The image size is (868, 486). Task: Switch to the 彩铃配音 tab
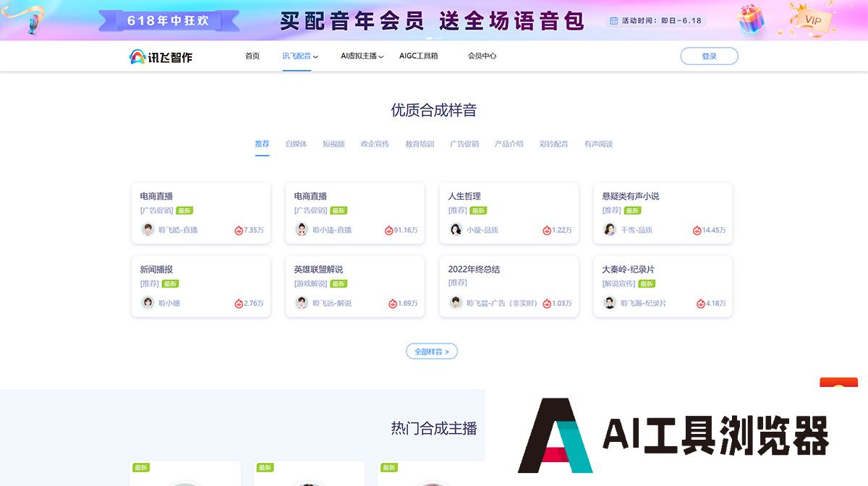(554, 144)
